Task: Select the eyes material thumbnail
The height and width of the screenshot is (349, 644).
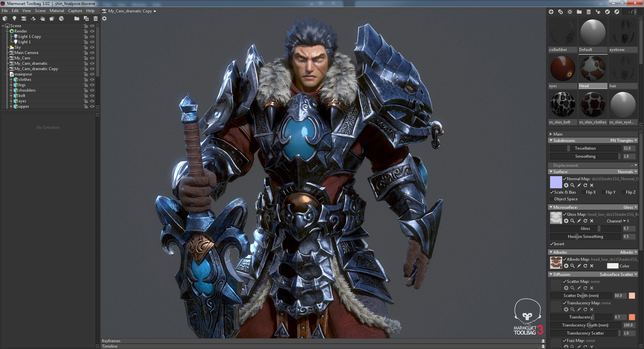Action: [562, 69]
